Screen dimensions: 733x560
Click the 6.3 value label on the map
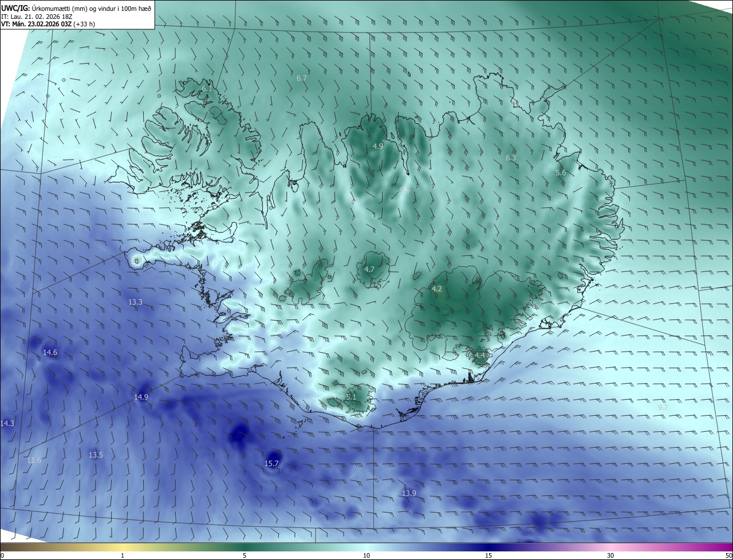tap(511, 158)
